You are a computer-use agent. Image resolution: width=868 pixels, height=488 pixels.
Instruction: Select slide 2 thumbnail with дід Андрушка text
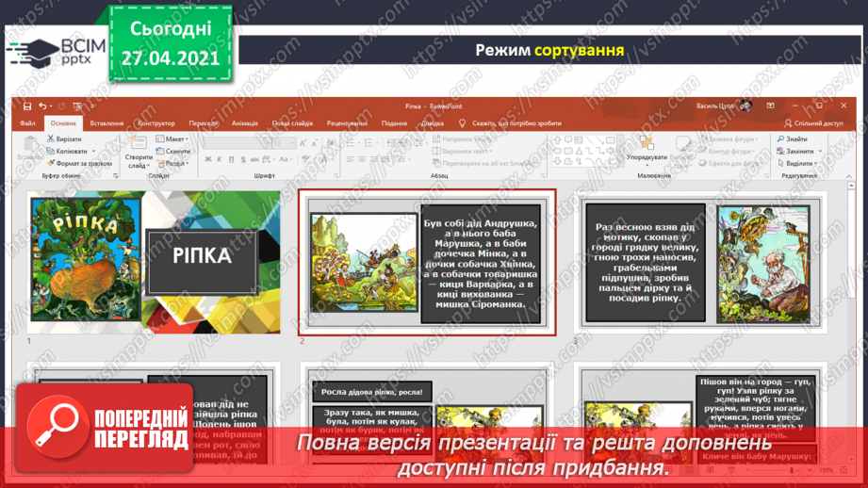pyautogui.click(x=427, y=262)
